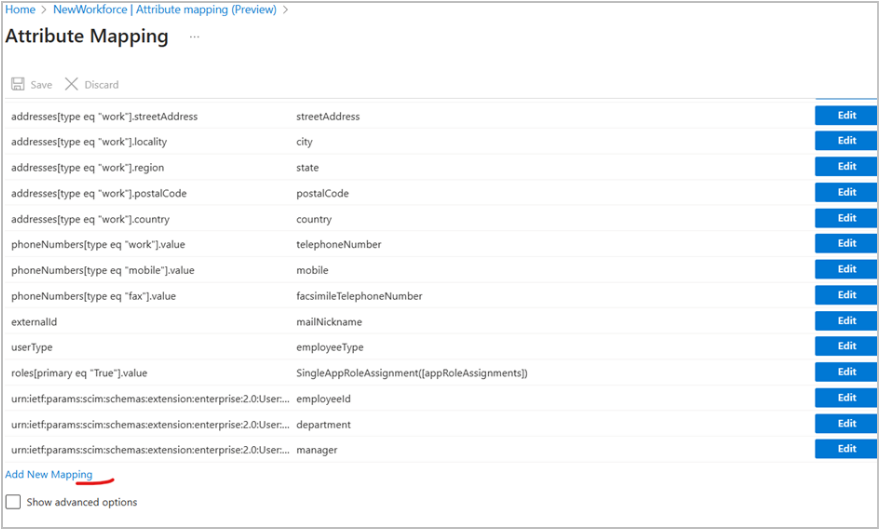The height and width of the screenshot is (531, 879).
Task: Edit the SingleAppRoleAssignment mapping
Action: pyautogui.click(x=846, y=372)
